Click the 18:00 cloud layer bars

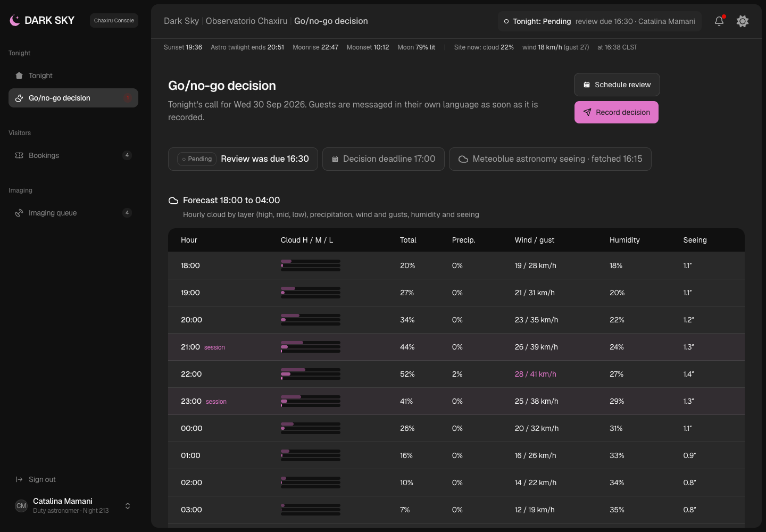click(311, 265)
